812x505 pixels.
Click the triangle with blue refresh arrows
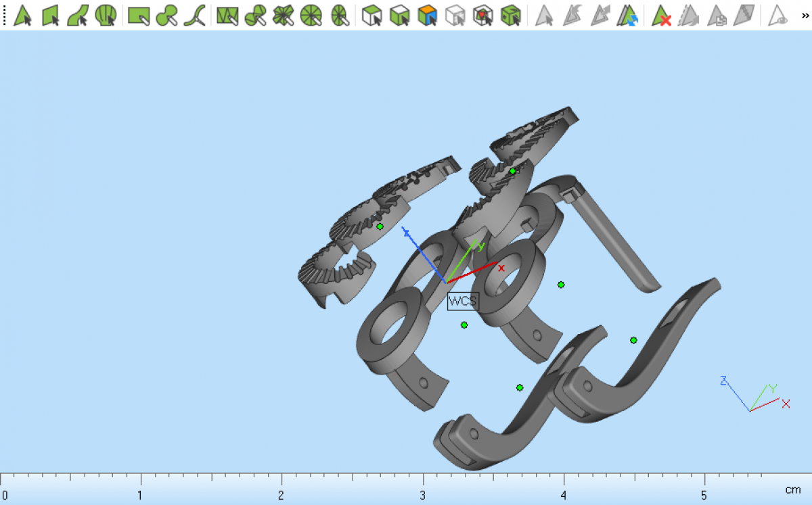(628, 15)
